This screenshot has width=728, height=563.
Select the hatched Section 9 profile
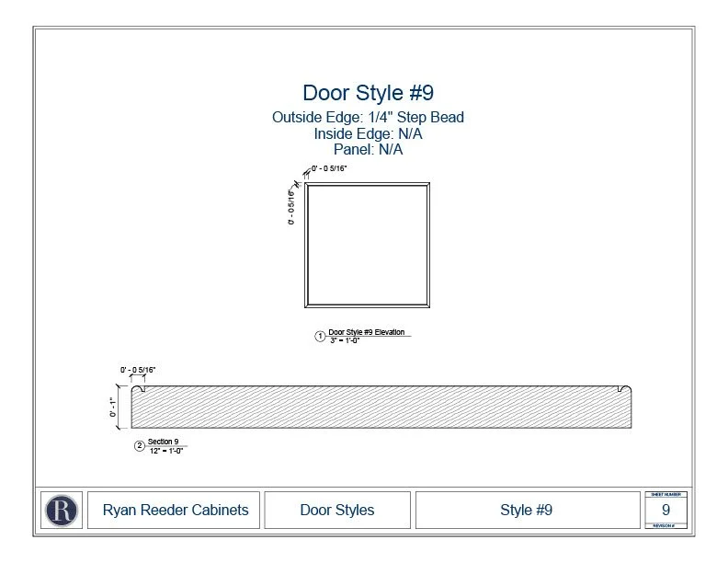point(381,407)
